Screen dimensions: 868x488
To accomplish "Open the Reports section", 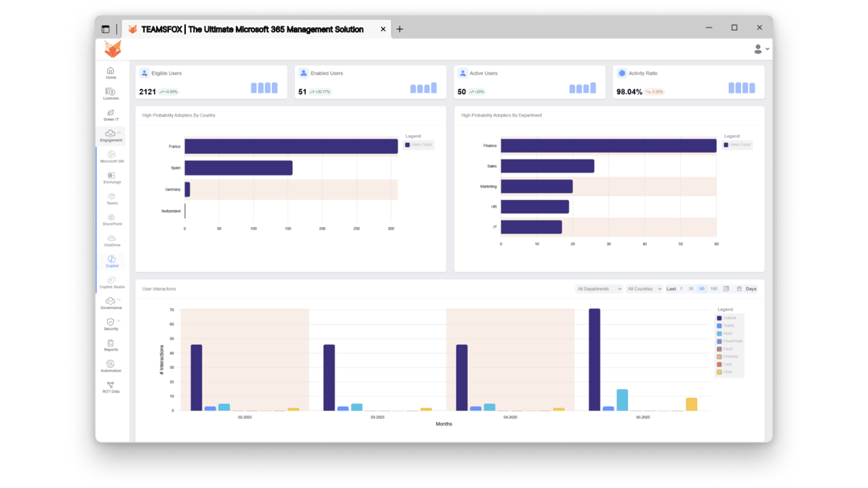I will [x=111, y=346].
